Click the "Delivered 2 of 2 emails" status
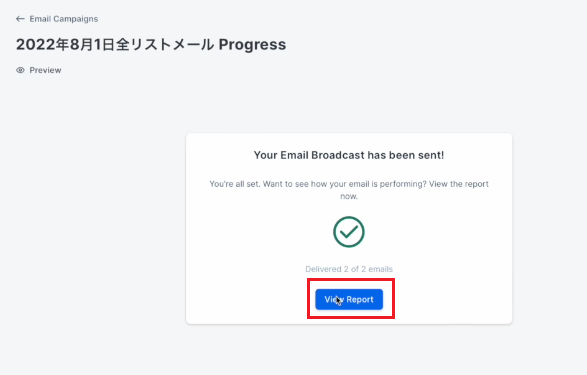The height and width of the screenshot is (375, 587). coord(349,269)
